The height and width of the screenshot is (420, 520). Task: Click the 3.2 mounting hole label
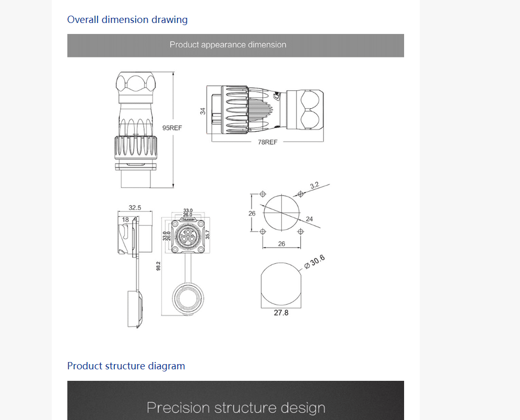(314, 185)
